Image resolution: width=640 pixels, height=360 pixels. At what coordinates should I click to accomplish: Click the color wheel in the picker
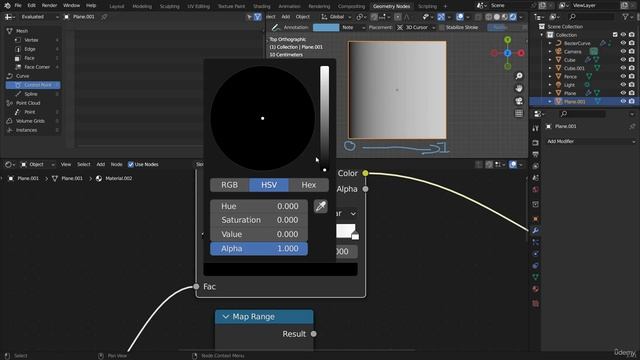(262, 118)
